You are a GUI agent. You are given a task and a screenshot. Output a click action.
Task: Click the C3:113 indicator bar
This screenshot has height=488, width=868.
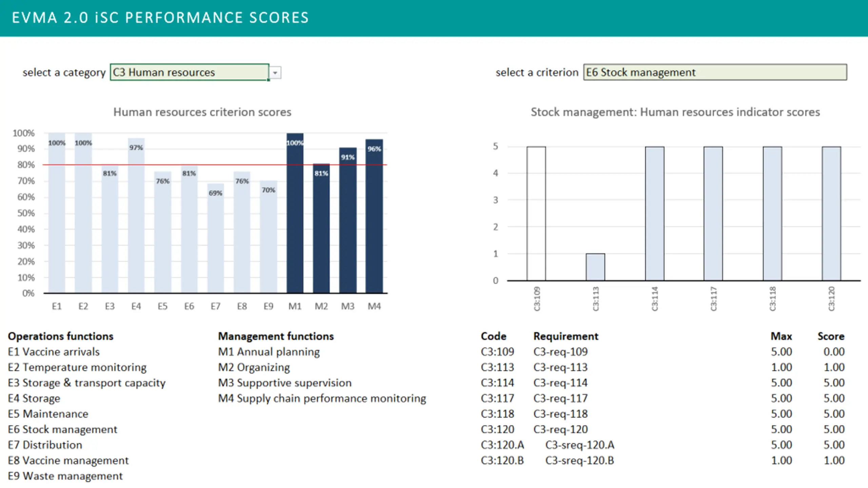(x=595, y=267)
